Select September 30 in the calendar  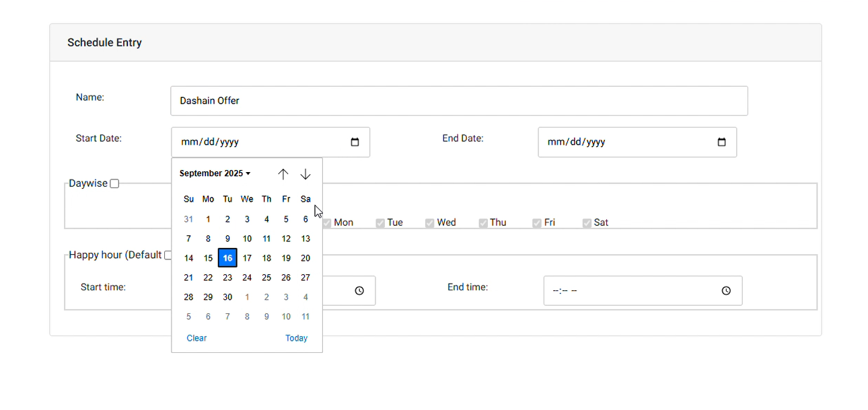pos(227,296)
